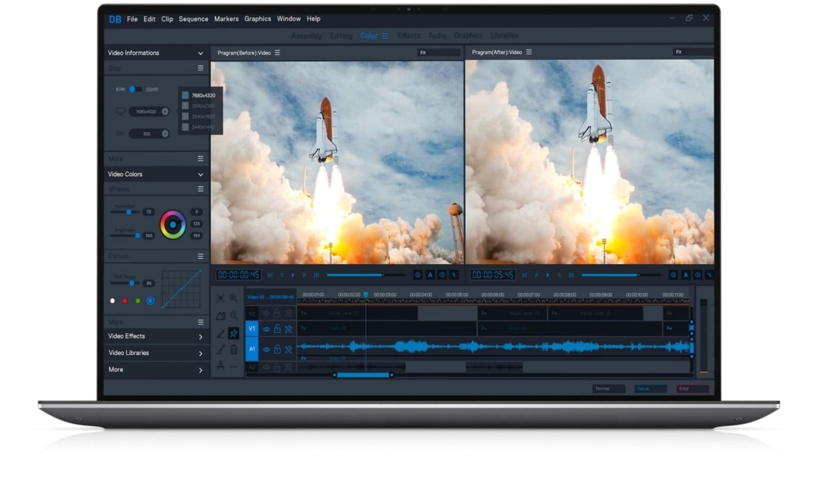Viewport: 818px width, 504px height.
Task: Click the trash delete icon
Action: click(x=233, y=350)
